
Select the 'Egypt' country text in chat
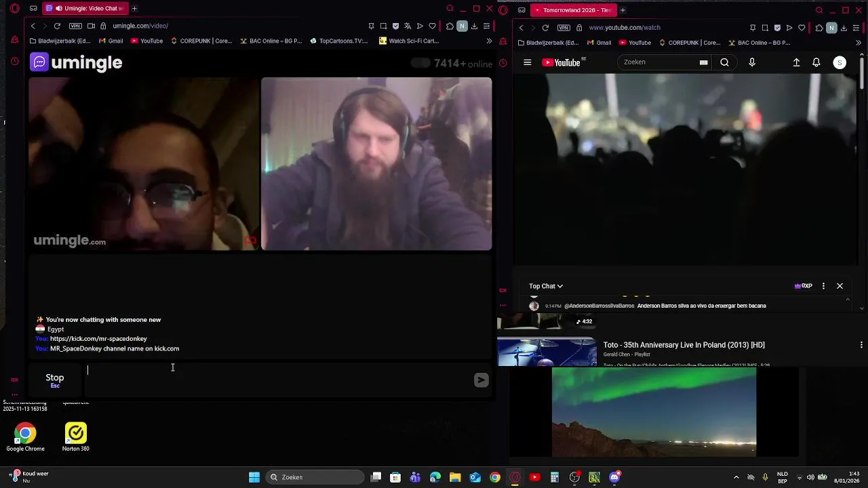56,329
